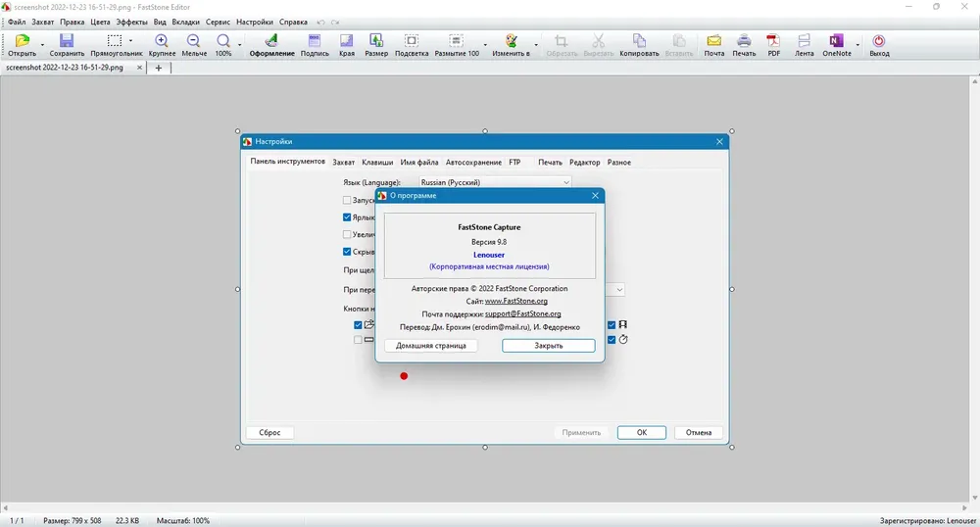980x527 pixels.
Task: Save the image with Сохранить icon
Action: [67, 41]
